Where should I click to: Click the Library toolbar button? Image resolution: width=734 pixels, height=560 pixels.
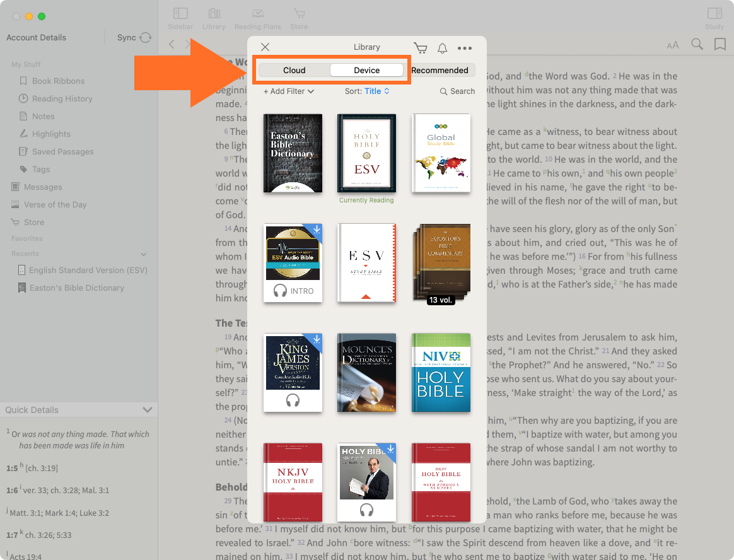[214, 19]
